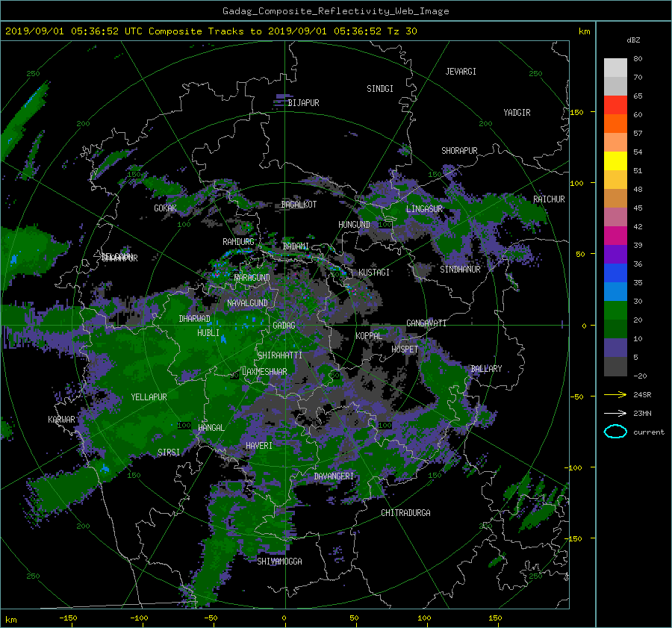This screenshot has width=672, height=628.
Task: Click the GANGAVATI city label
Action: (426, 323)
